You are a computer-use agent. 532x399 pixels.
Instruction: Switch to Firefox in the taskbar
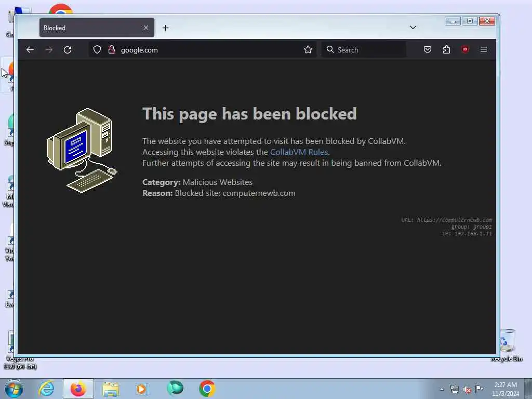(78, 389)
